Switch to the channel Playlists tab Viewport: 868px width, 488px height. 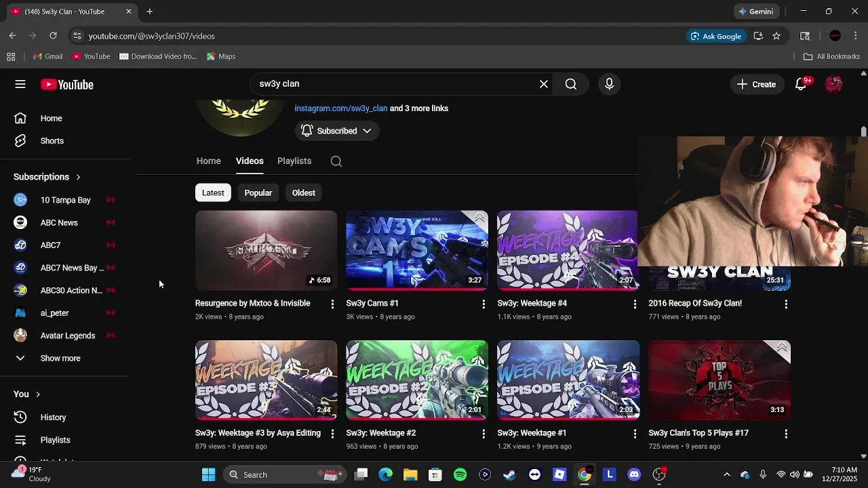[x=294, y=161]
